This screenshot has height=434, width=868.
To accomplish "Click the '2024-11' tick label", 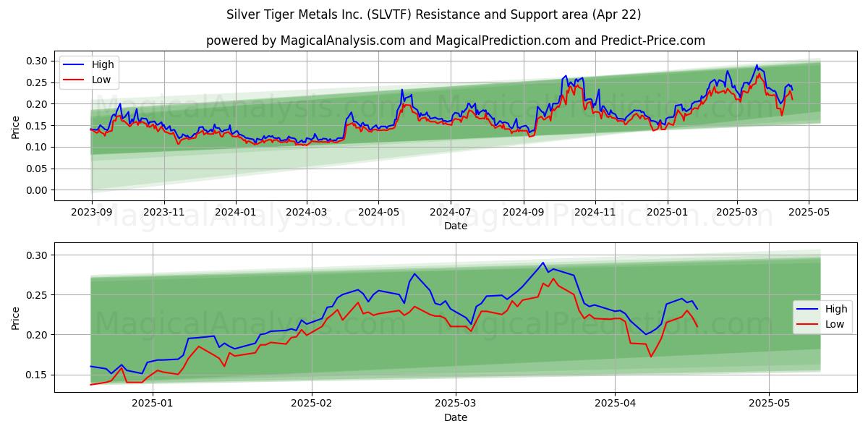I will tap(597, 212).
